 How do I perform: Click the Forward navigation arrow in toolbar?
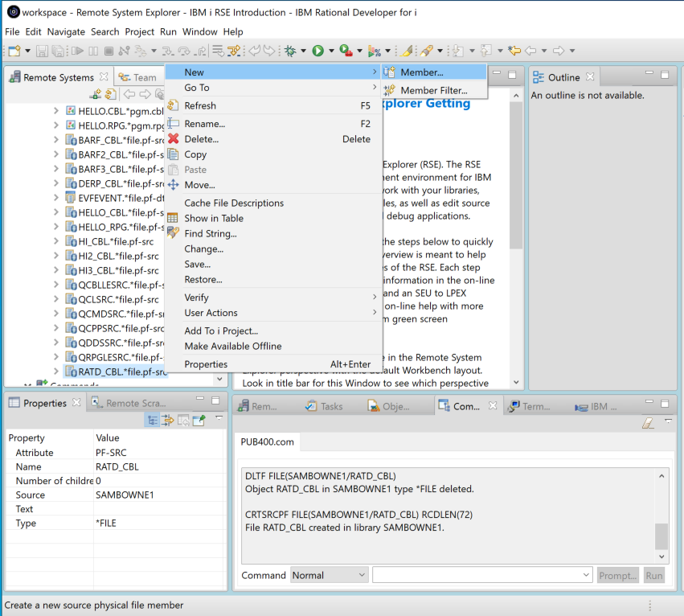[x=559, y=51]
